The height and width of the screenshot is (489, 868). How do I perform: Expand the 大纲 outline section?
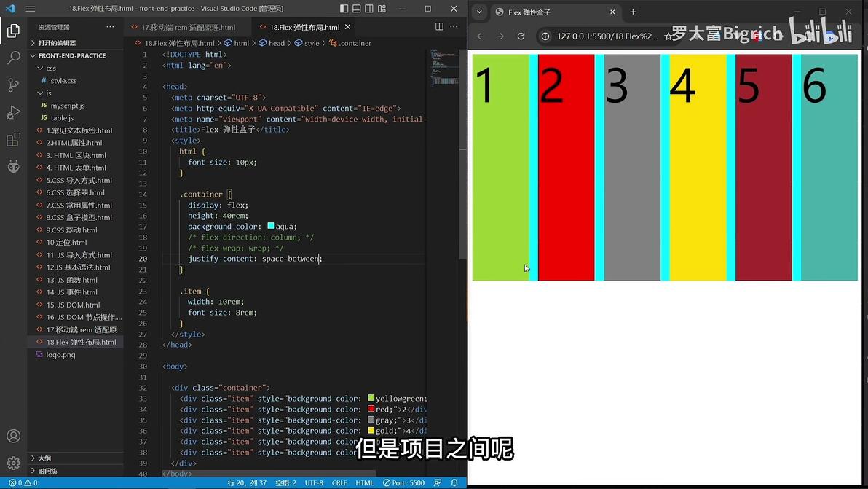pos(75,458)
